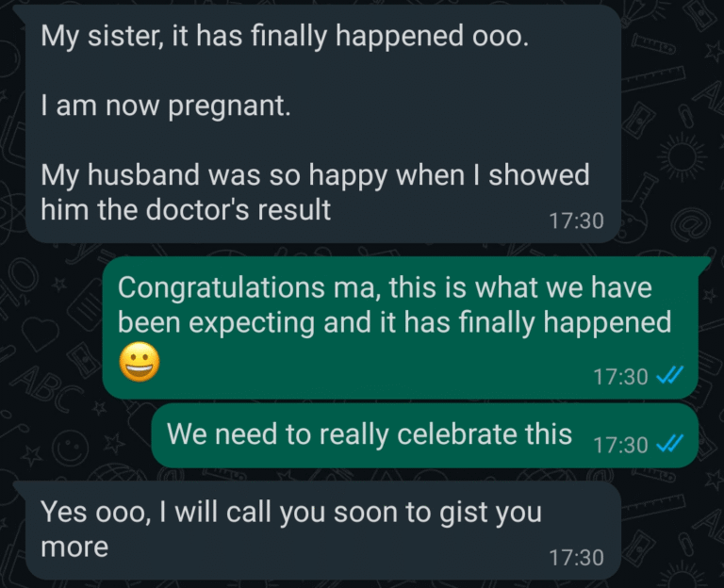Click the 17:30 timestamp on the last message
724x588 pixels.
tap(575, 557)
